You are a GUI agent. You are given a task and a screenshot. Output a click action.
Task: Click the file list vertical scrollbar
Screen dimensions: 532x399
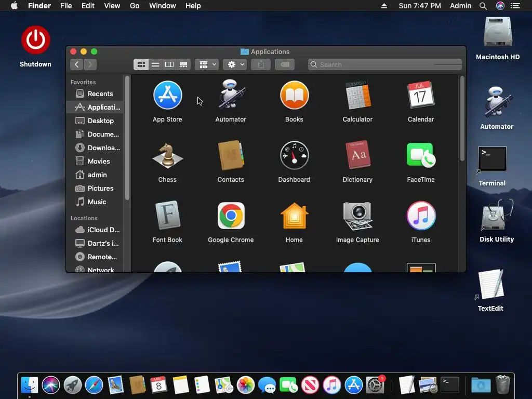click(x=462, y=118)
